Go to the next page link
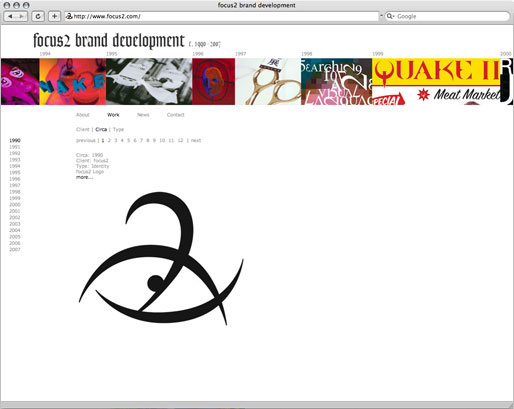 tap(196, 140)
